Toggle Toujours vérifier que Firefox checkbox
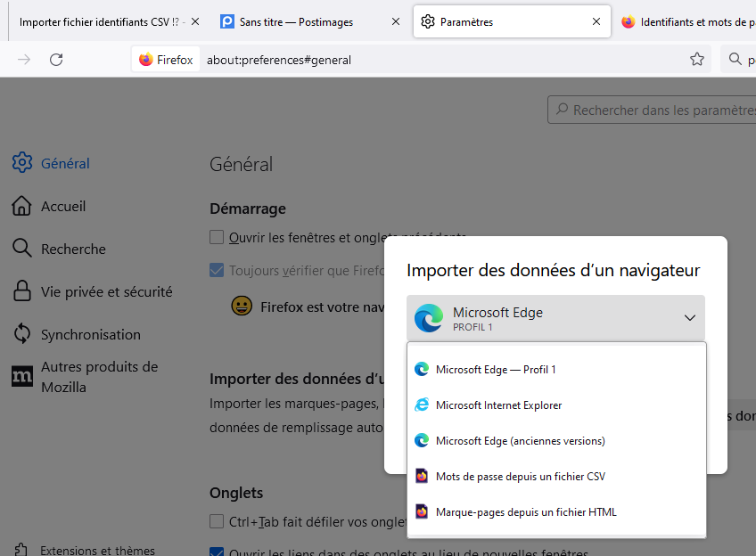Viewport: 756px width, 556px height. tap(217, 270)
